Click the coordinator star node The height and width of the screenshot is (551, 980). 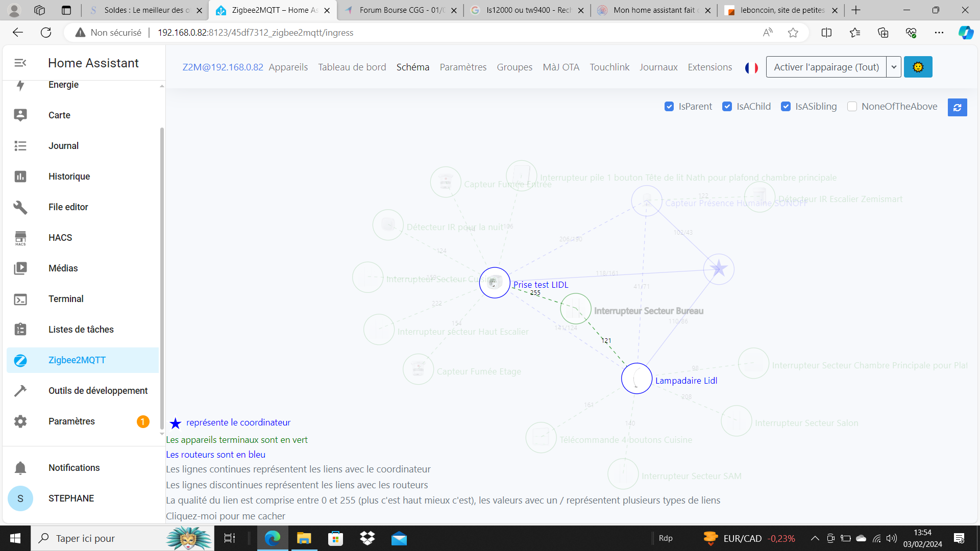(x=719, y=268)
